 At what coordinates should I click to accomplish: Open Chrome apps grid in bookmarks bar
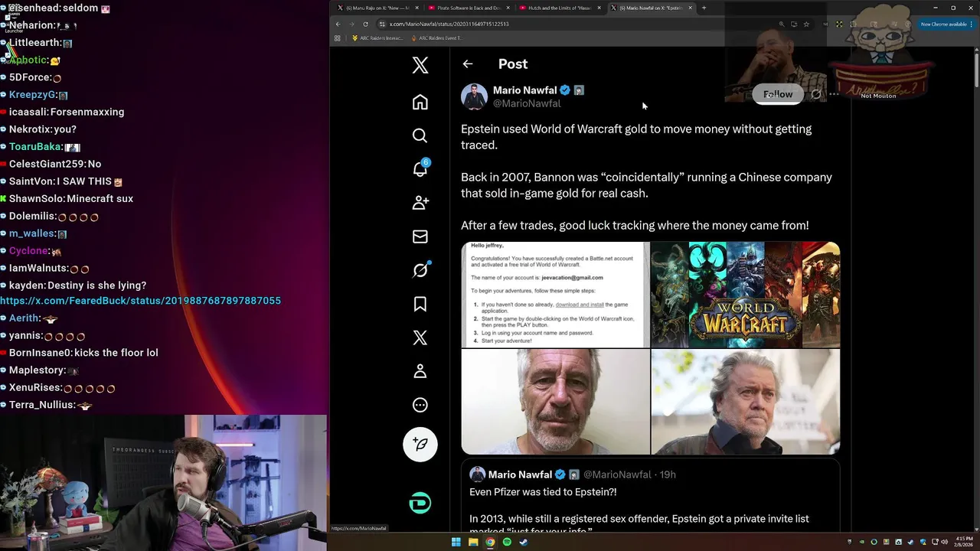tap(337, 38)
